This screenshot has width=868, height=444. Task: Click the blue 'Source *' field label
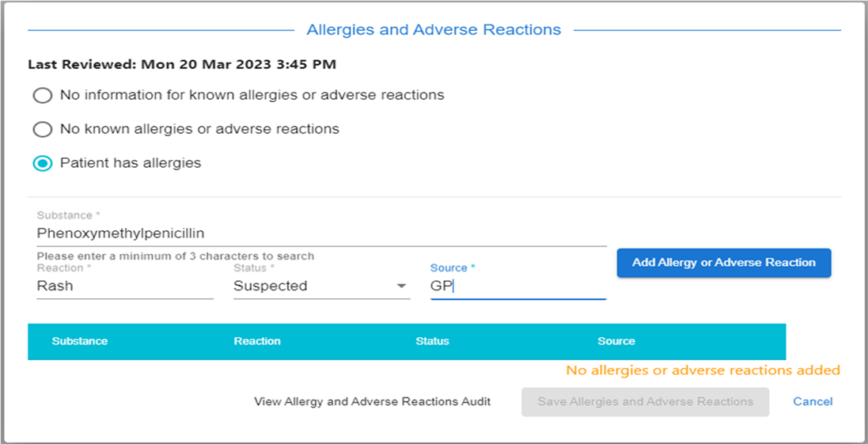tap(453, 268)
